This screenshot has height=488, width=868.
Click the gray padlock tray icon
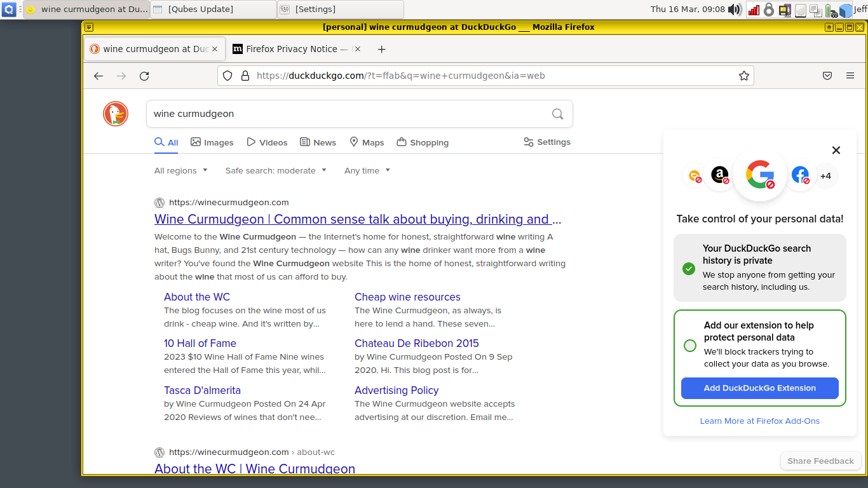pyautogui.click(x=769, y=10)
